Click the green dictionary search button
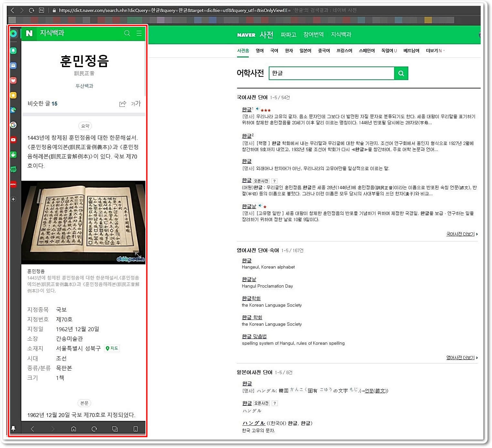 [x=401, y=73]
